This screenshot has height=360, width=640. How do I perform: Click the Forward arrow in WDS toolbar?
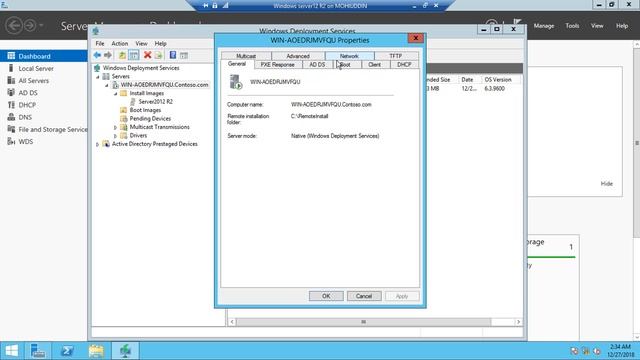pyautogui.click(x=108, y=55)
